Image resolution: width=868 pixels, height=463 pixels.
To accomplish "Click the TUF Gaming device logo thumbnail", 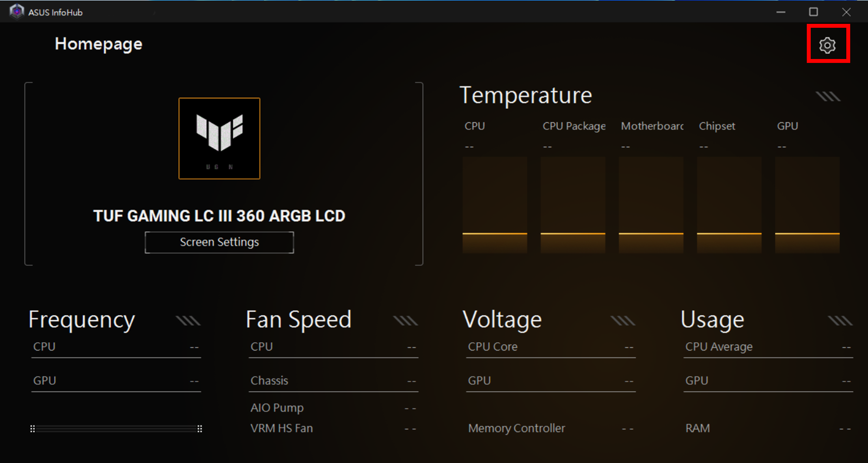I will [x=219, y=138].
